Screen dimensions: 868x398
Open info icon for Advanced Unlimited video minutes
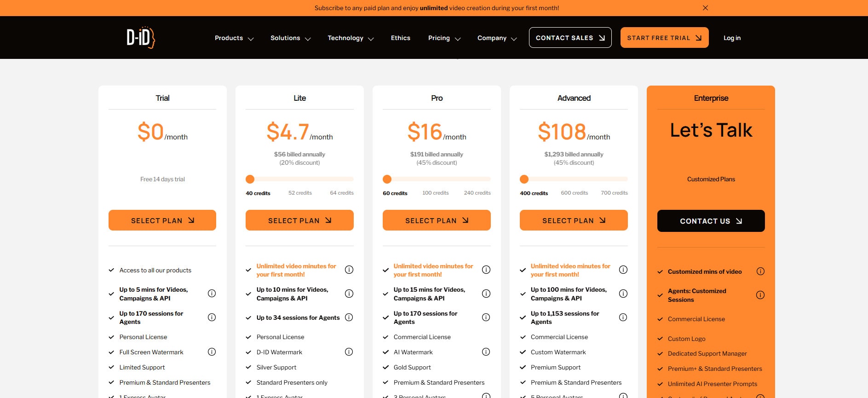click(623, 270)
